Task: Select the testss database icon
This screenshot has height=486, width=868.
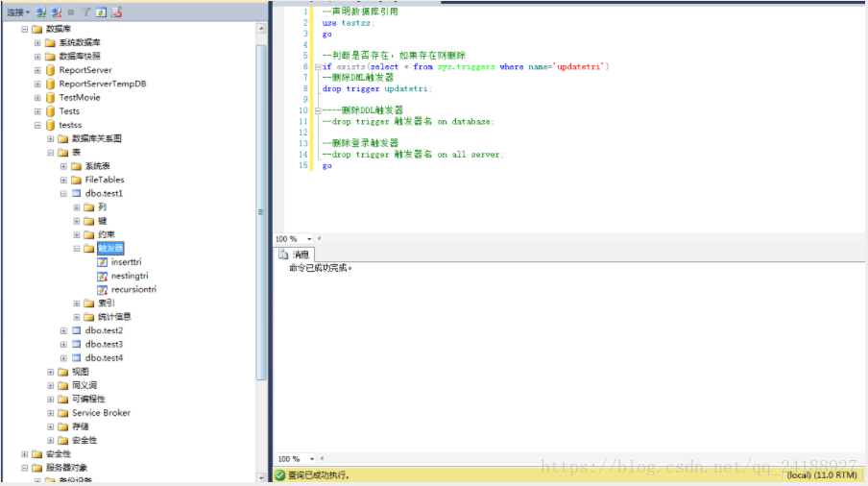Action: [50, 125]
